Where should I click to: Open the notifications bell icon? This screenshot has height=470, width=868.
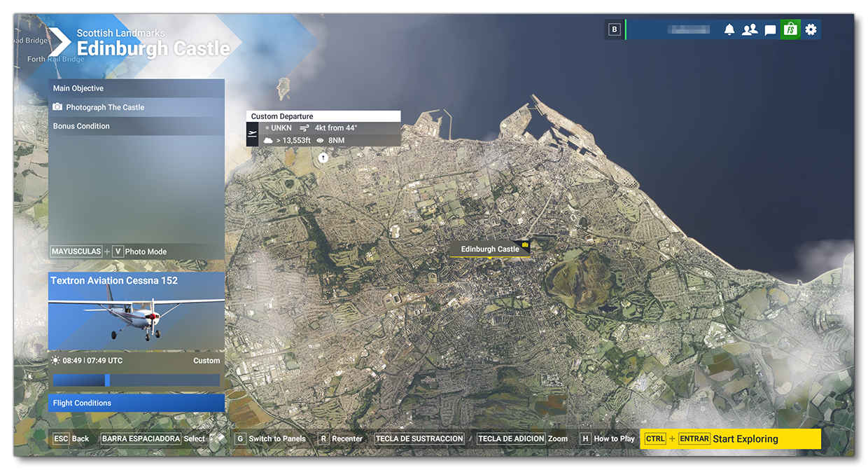[x=731, y=29]
